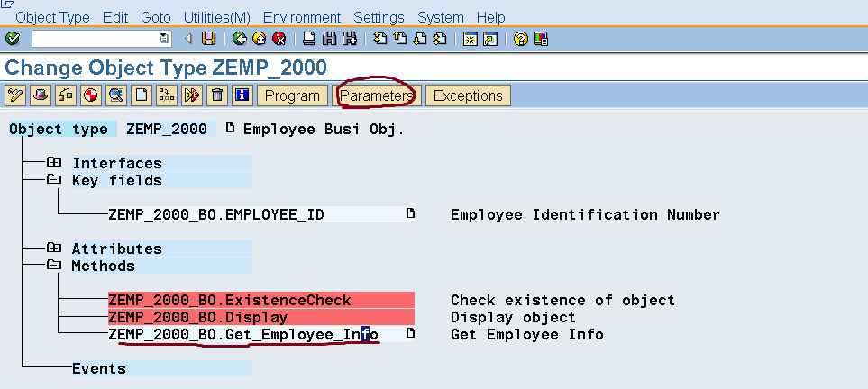Open the System menu

(x=440, y=18)
